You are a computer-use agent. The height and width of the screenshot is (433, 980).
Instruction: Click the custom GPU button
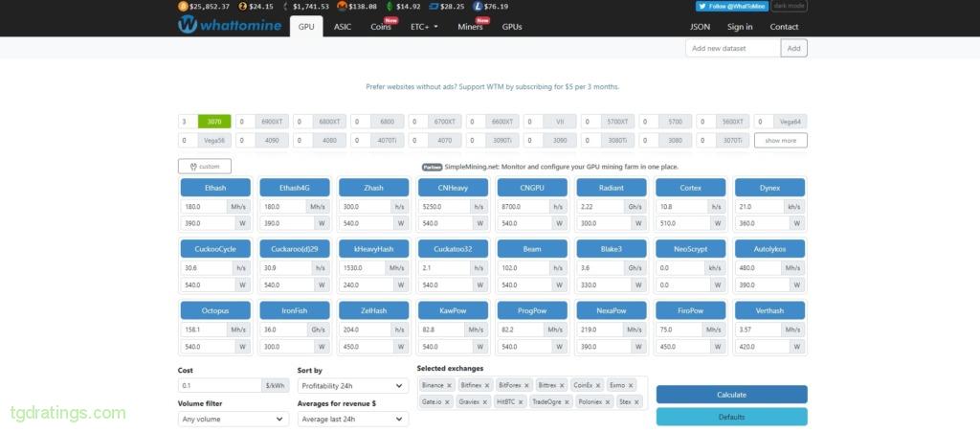click(205, 166)
